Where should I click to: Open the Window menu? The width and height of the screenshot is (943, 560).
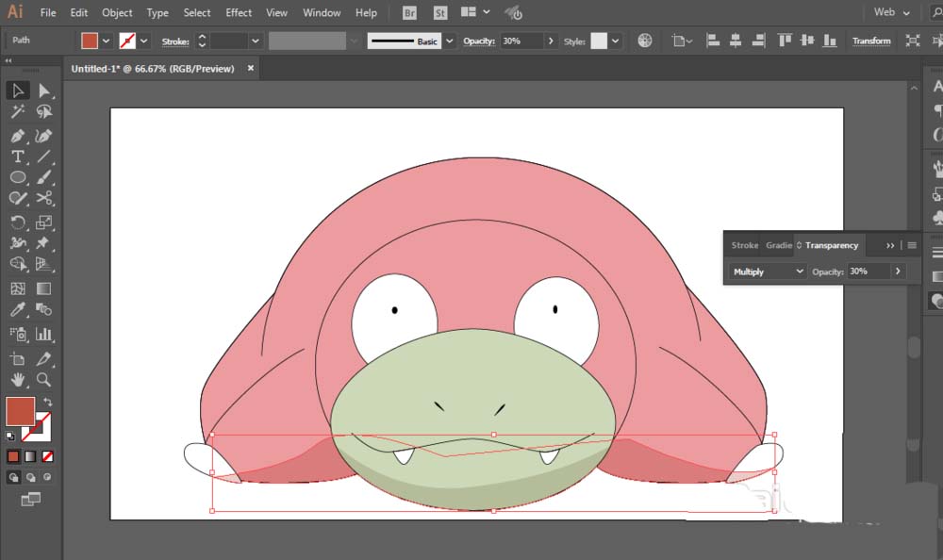[322, 12]
